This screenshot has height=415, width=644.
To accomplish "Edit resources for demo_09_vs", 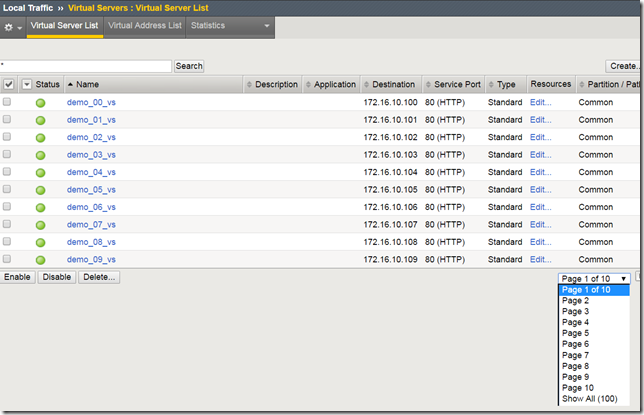I will tap(540, 260).
